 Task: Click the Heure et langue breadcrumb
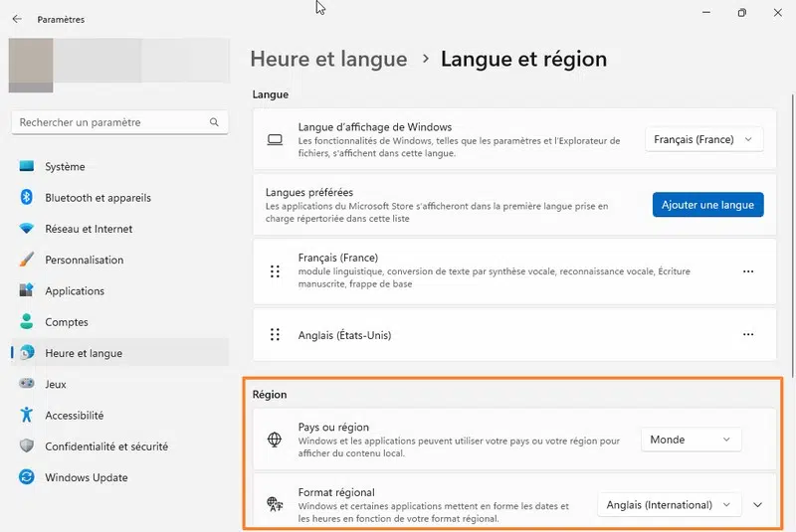pos(328,59)
